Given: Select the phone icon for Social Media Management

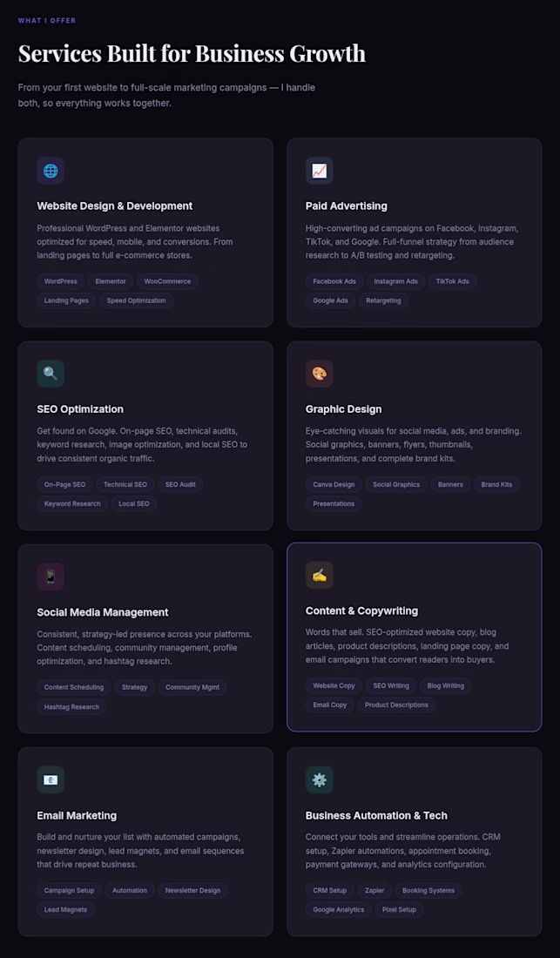Looking at the screenshot, I should tap(51, 577).
